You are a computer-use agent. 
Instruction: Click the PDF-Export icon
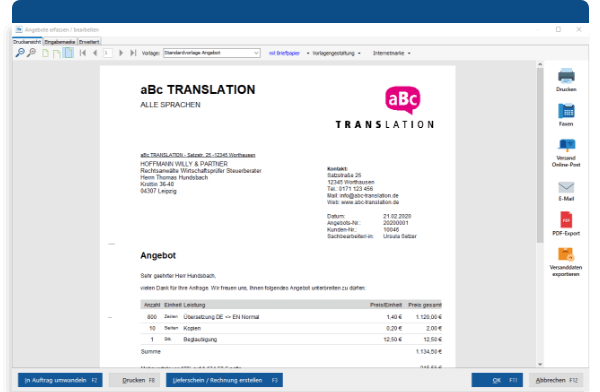[x=566, y=220]
